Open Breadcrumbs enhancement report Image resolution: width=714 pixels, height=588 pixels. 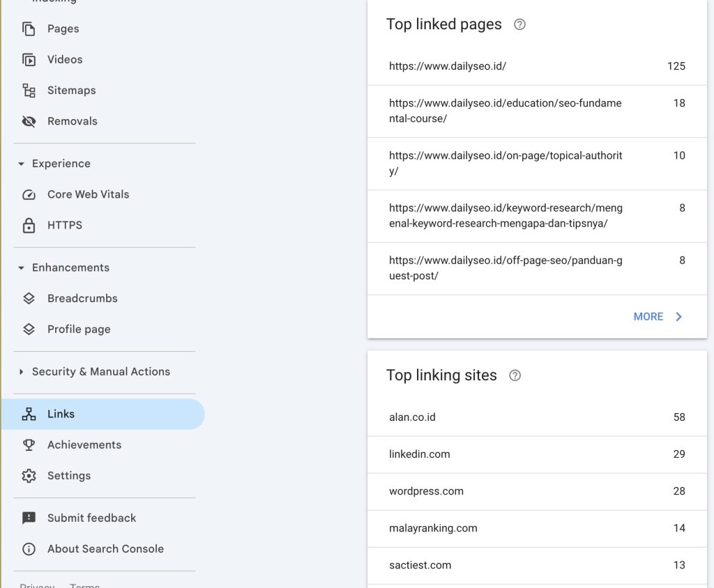point(102,299)
